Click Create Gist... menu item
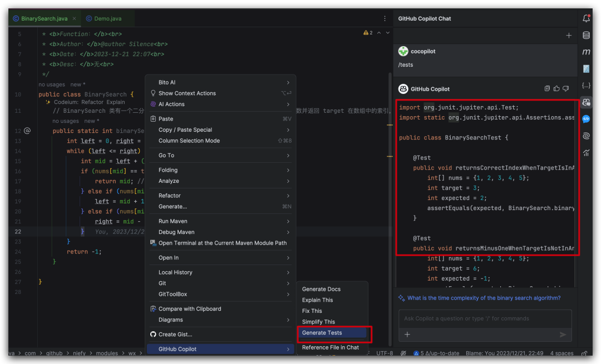601x364 pixels. [221, 335]
